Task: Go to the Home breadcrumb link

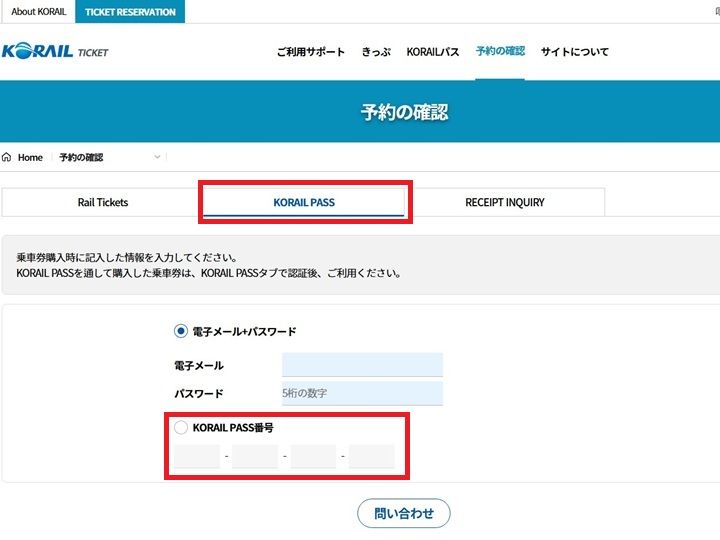Action: pyautogui.click(x=30, y=158)
